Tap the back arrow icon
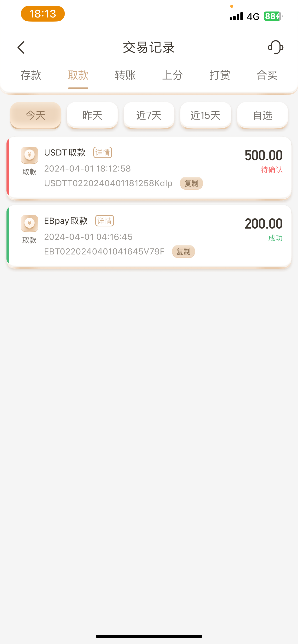298x644 pixels. point(21,47)
